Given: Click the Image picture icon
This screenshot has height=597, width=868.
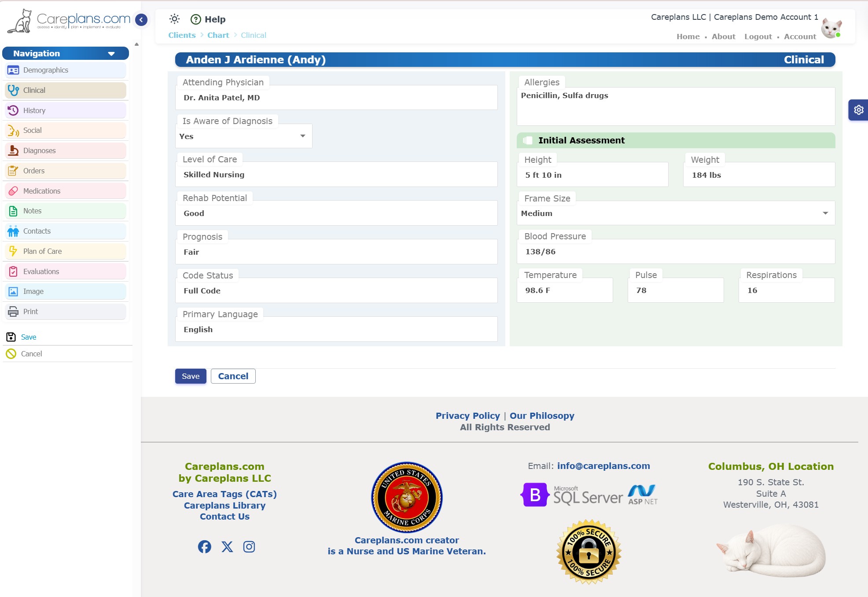Looking at the screenshot, I should pos(13,292).
